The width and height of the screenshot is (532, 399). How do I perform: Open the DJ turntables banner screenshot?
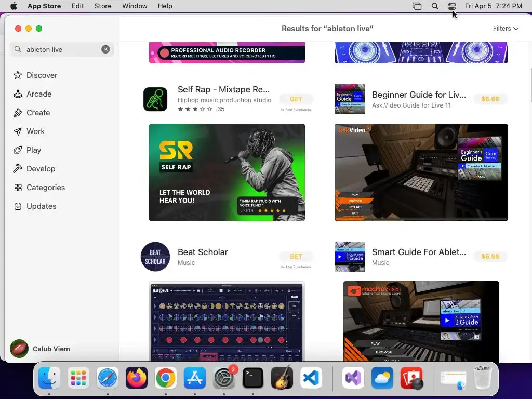click(421, 52)
